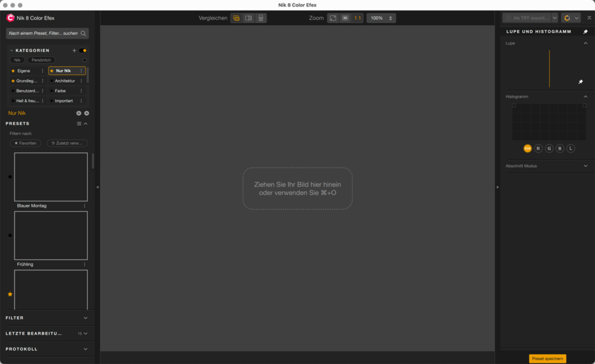Select the R histogram channel
595x364 pixels.
538,149
